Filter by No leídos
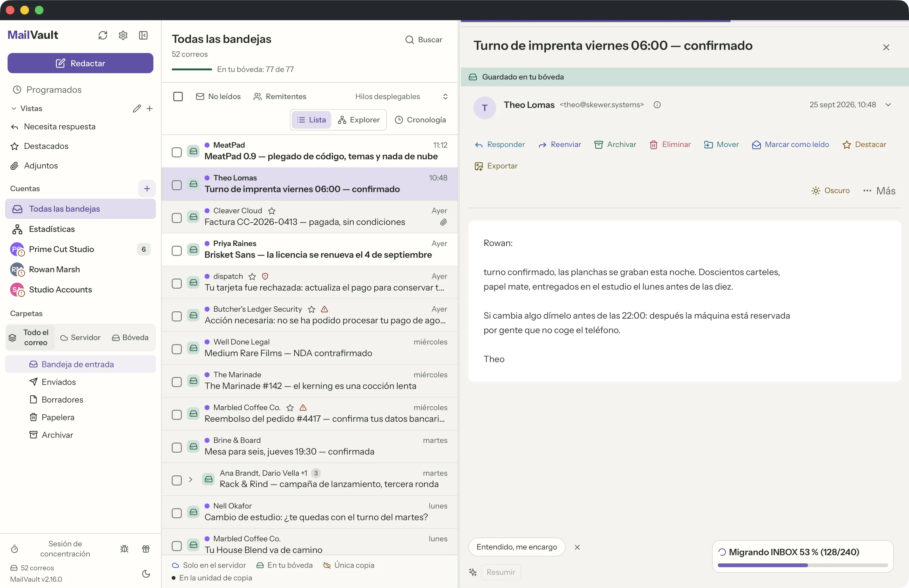This screenshot has width=909, height=588. (x=218, y=97)
